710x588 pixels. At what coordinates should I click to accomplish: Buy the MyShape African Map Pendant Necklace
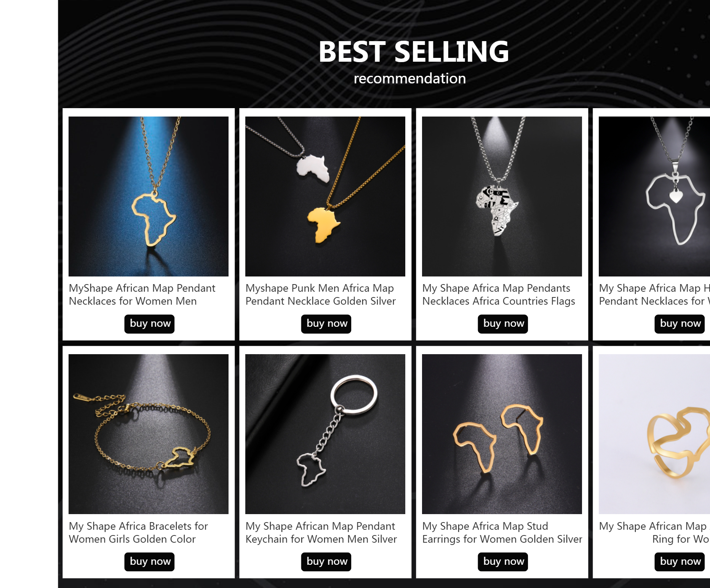pos(149,324)
